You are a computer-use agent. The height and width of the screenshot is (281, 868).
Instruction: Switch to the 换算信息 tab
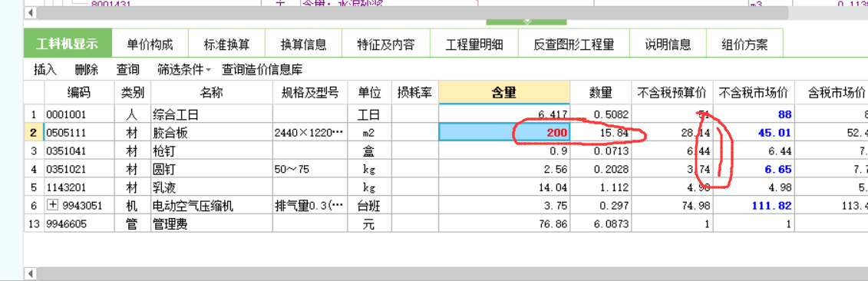303,45
